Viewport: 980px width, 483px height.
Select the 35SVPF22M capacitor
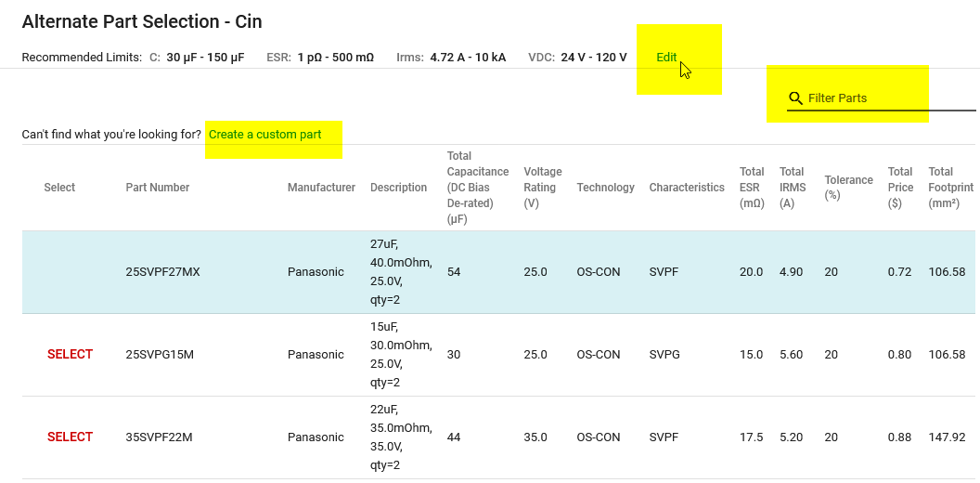tap(71, 437)
